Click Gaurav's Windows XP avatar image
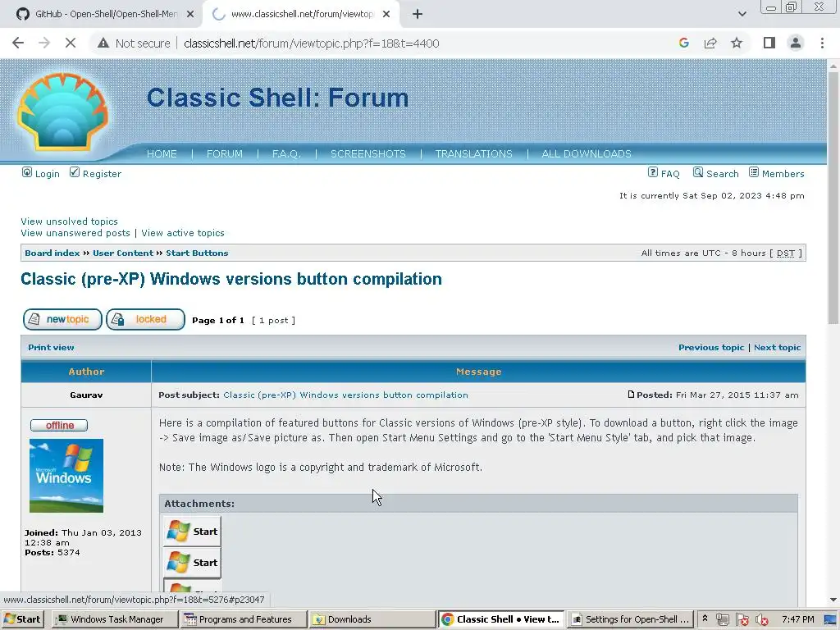The image size is (840, 630). [x=66, y=476]
